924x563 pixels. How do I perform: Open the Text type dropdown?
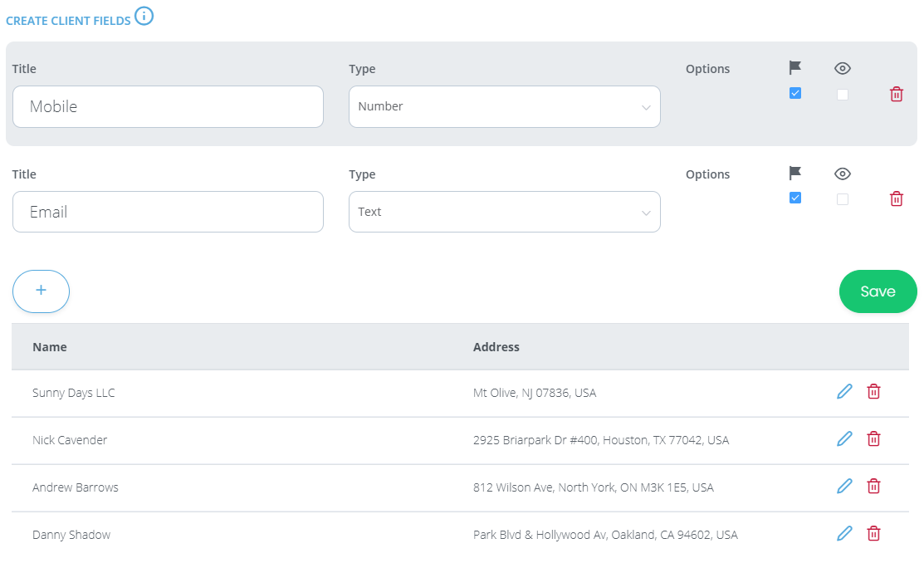pos(505,212)
